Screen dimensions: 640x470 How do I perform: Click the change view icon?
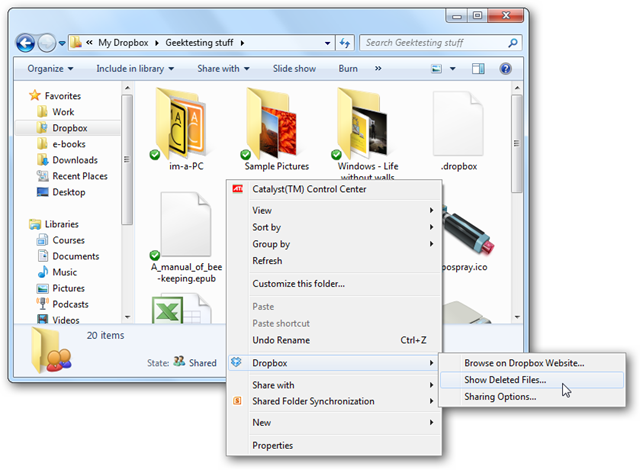(x=436, y=69)
